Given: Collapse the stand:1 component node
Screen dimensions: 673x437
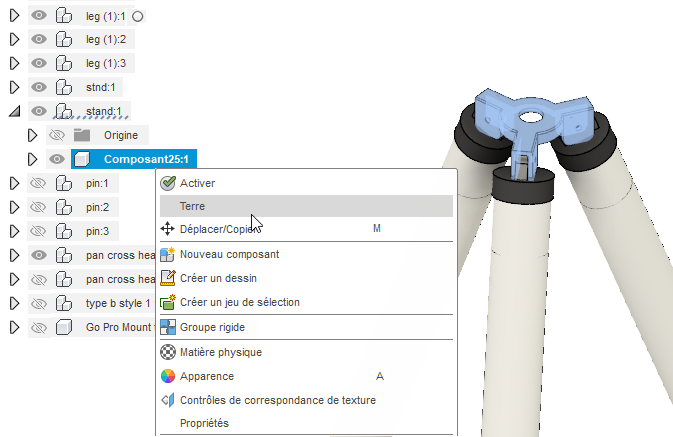Looking at the screenshot, I should tap(15, 112).
